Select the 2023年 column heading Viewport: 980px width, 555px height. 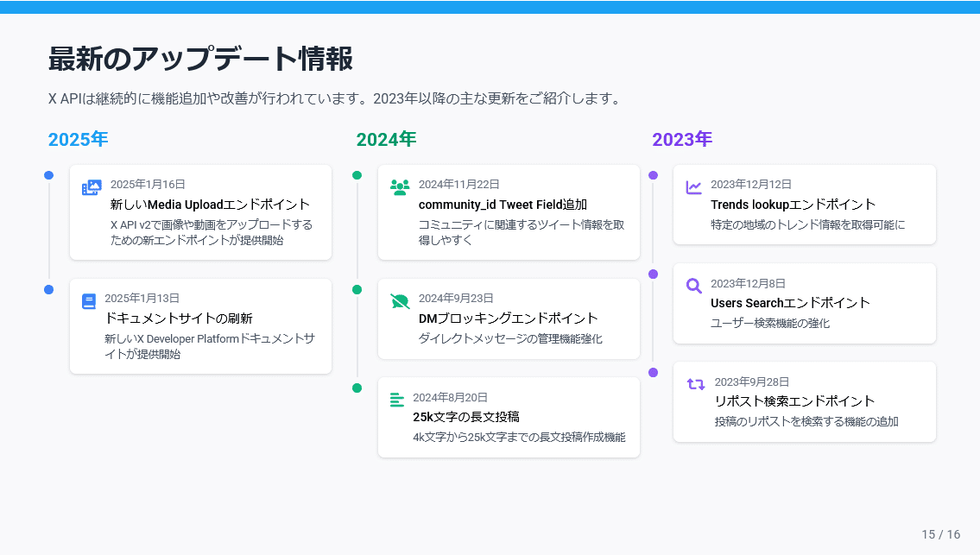pos(682,139)
